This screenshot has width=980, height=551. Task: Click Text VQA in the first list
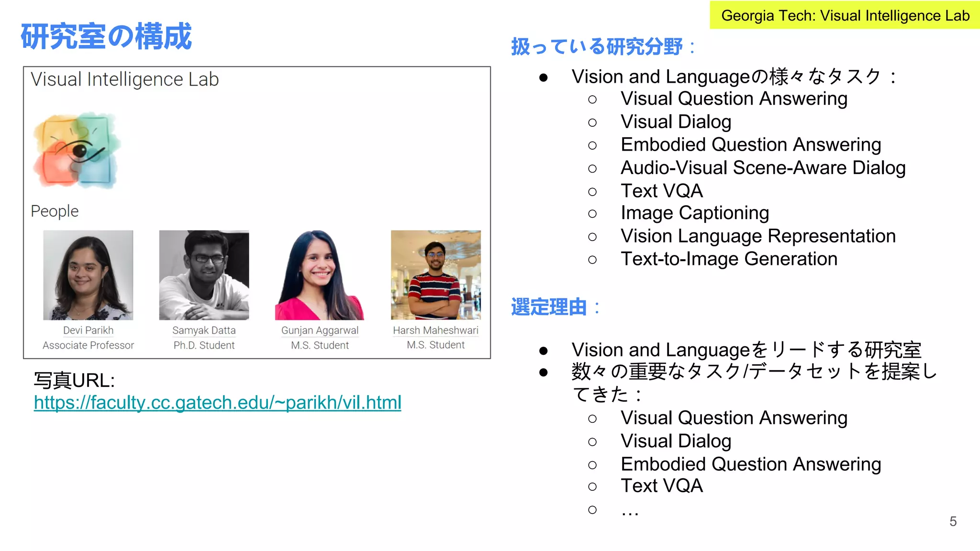click(x=662, y=191)
